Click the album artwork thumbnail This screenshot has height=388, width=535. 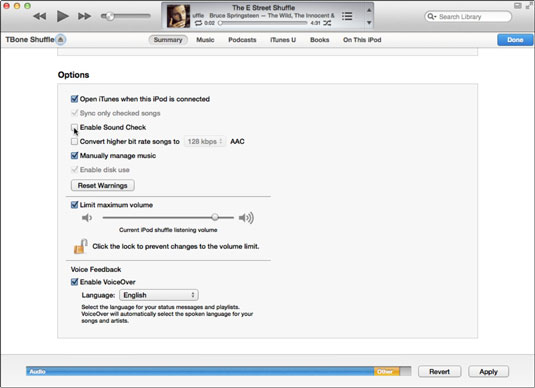pyautogui.click(x=178, y=16)
